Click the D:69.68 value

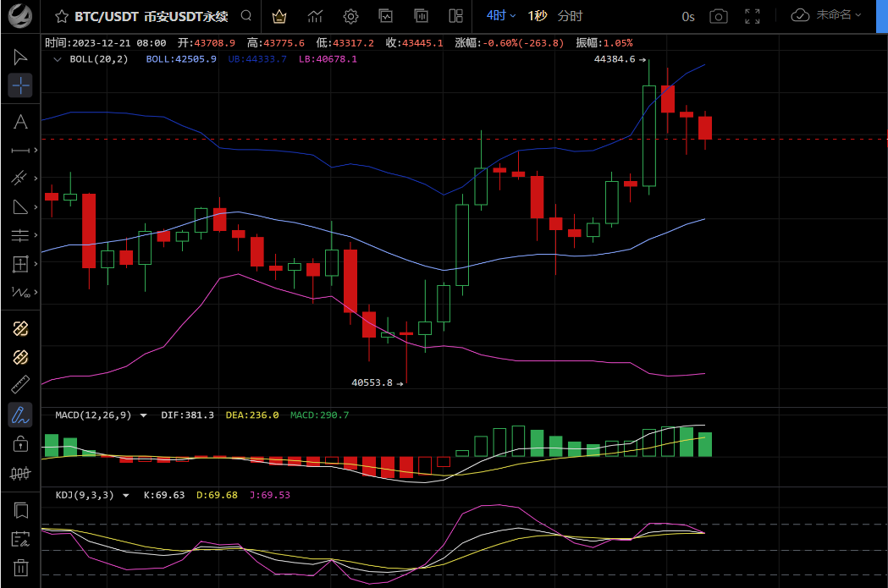tap(217, 495)
